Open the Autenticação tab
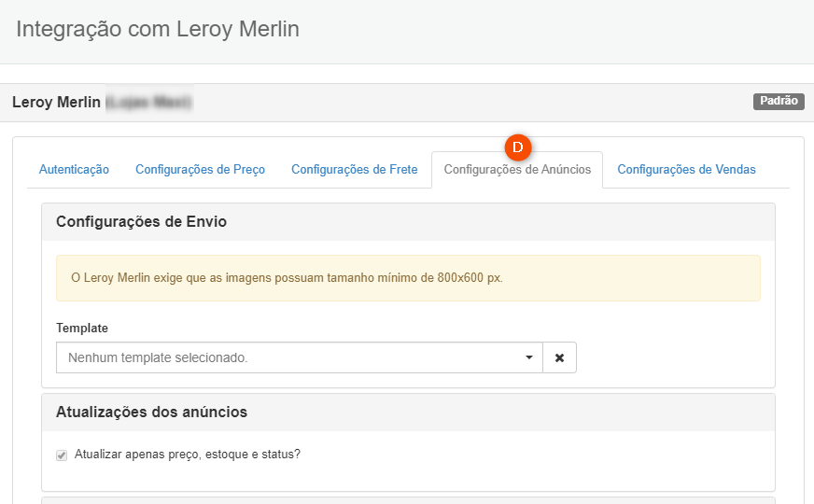The height and width of the screenshot is (504, 814). click(74, 169)
